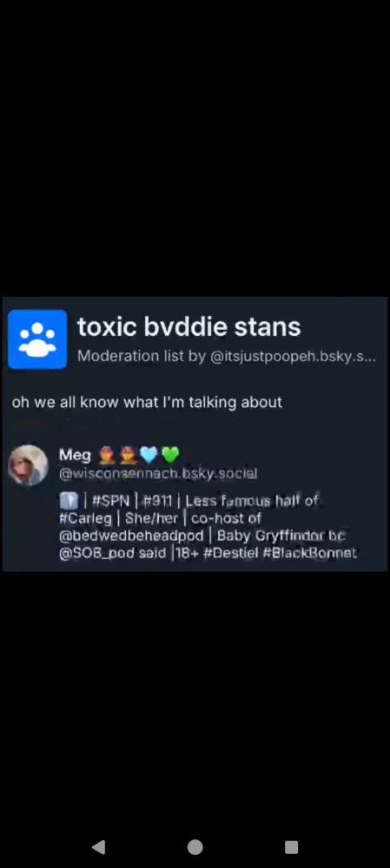Tap 'oh we all know' list description

(147, 402)
